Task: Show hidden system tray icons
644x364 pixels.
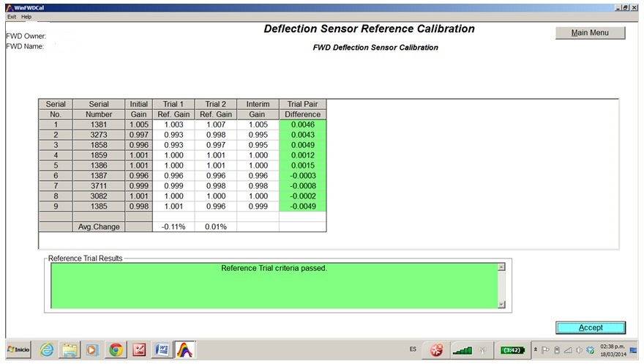Action: point(535,350)
